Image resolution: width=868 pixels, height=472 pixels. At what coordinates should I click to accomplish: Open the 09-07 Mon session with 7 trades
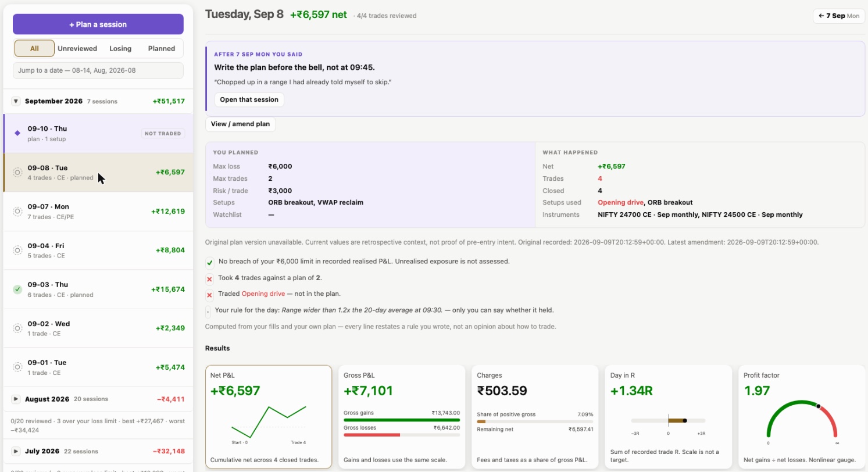98,211
